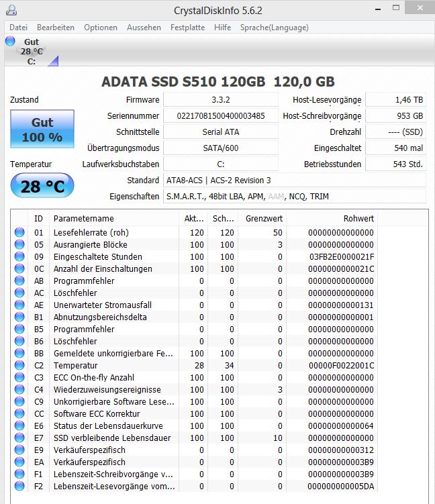This screenshot has height=504, width=435.
Task: Click the Serial ATA Schnittstelle field
Action: click(x=221, y=132)
